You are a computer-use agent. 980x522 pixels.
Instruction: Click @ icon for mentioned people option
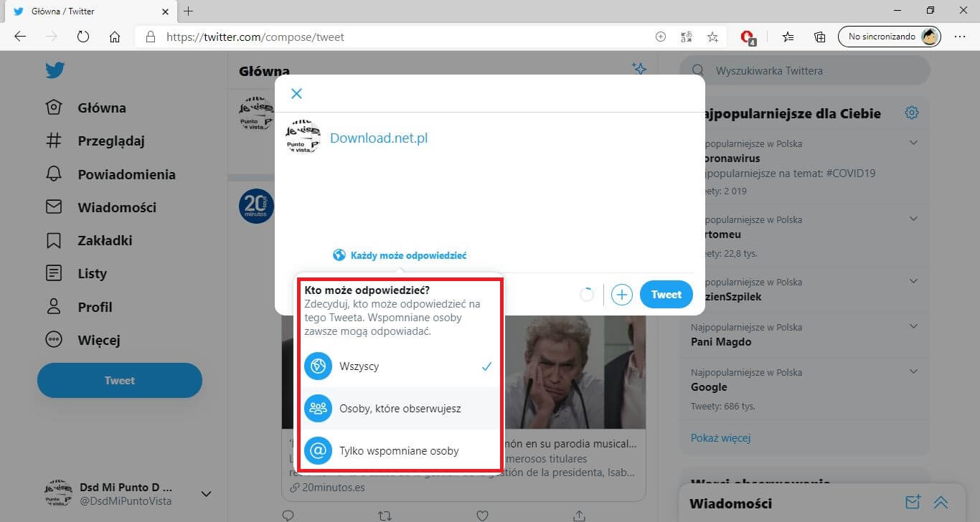coord(318,451)
